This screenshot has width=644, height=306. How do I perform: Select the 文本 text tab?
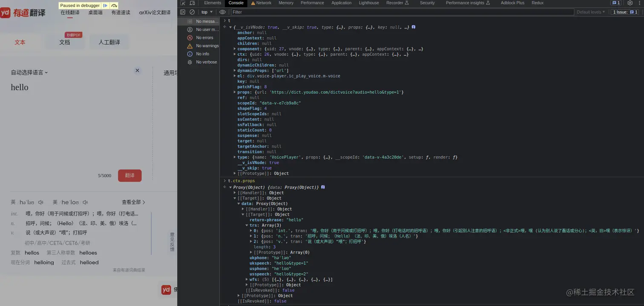(x=20, y=42)
